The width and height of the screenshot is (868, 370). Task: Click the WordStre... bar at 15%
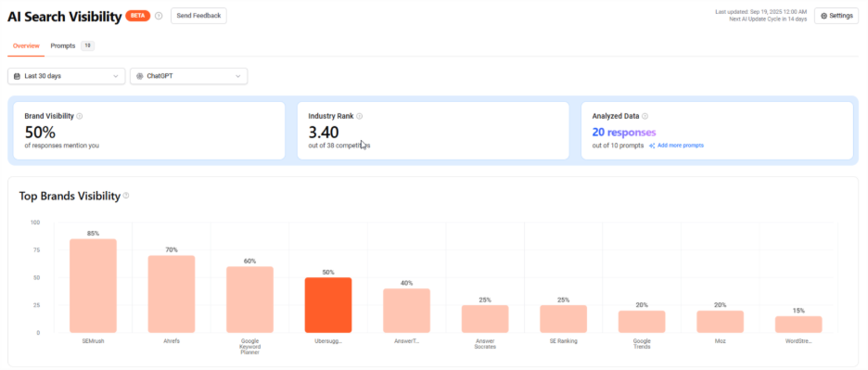click(798, 325)
